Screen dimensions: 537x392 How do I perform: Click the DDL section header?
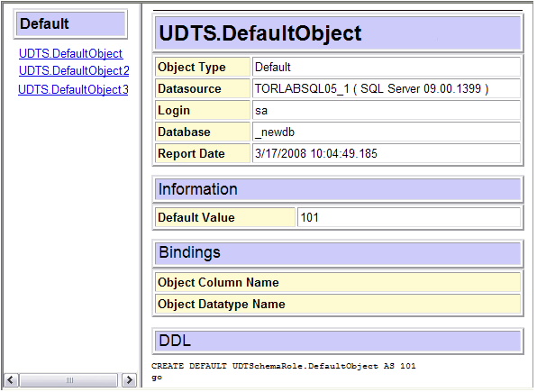(x=338, y=341)
